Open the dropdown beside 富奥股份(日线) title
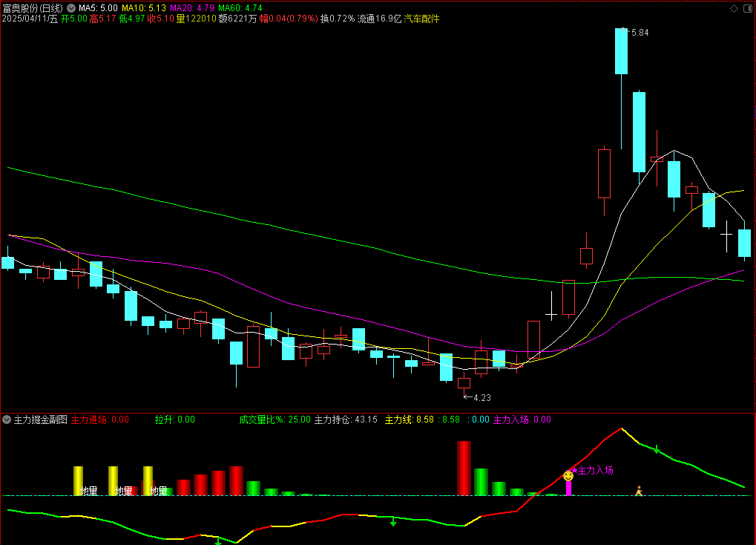The height and width of the screenshot is (545, 756). point(71,8)
